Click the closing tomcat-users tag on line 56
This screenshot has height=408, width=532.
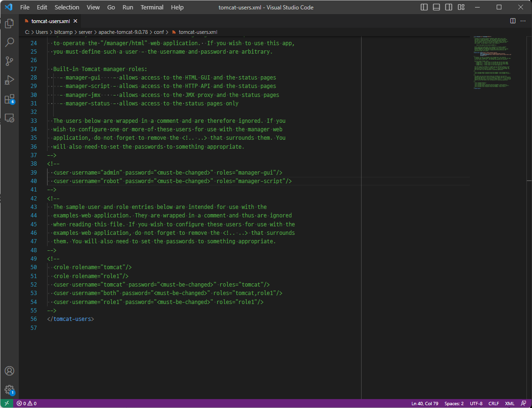[x=71, y=319]
